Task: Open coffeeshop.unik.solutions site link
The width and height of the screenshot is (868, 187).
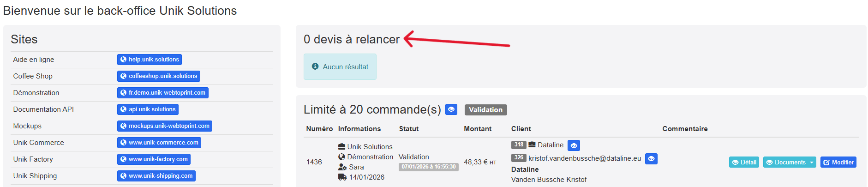Action: 158,76
